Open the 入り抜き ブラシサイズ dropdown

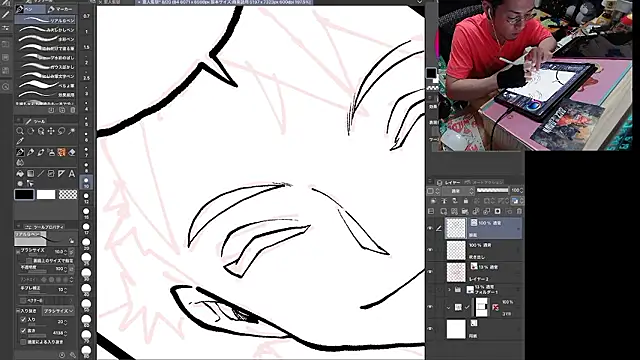(x=59, y=311)
